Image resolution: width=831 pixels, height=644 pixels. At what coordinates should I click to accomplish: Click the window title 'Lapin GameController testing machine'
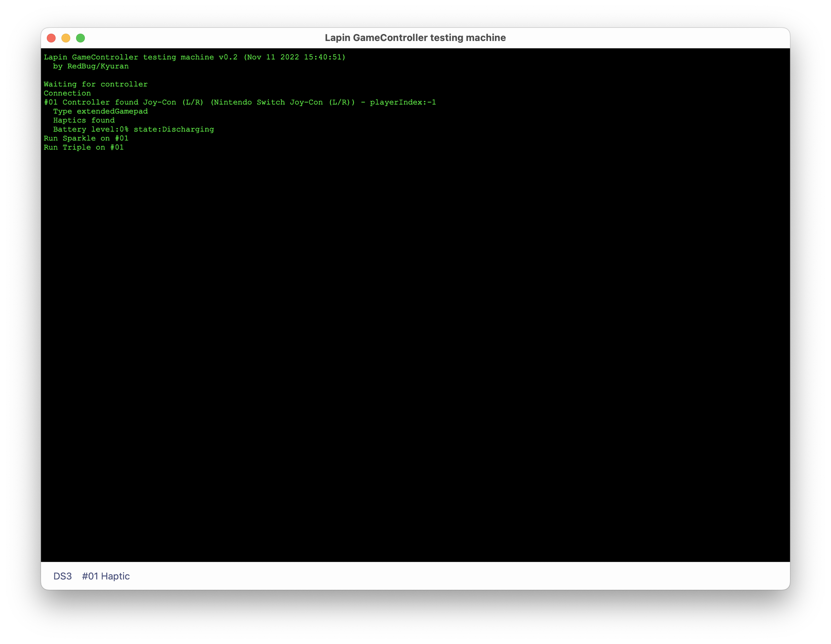(415, 38)
